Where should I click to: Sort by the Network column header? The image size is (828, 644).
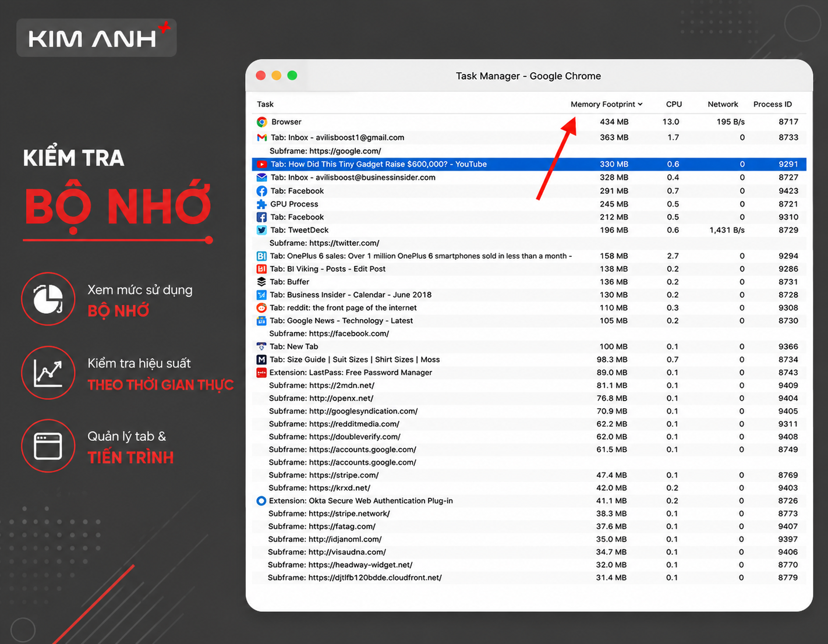tap(723, 104)
